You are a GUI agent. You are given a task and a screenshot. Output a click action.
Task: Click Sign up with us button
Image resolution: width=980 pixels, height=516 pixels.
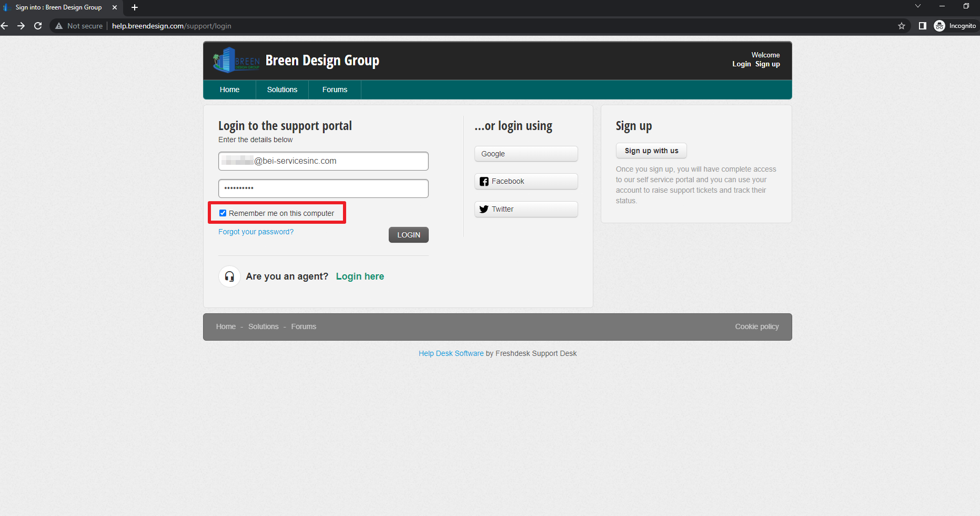(x=651, y=151)
